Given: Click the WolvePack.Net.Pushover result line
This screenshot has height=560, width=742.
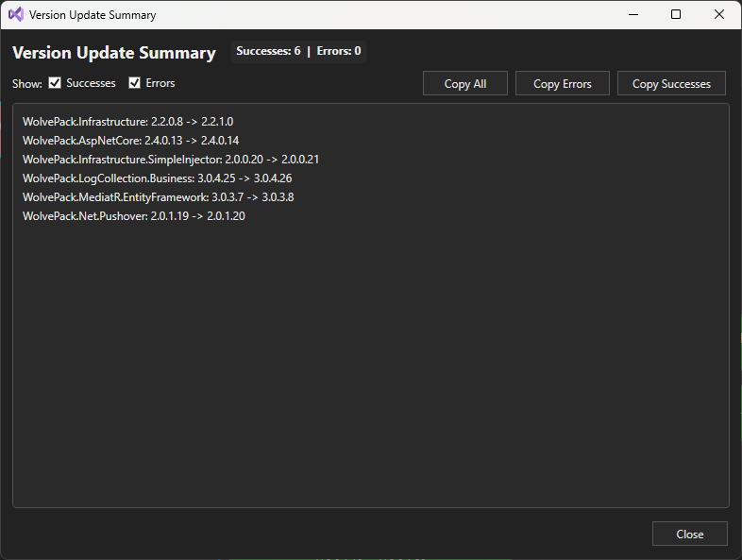Looking at the screenshot, I should 133,216.
